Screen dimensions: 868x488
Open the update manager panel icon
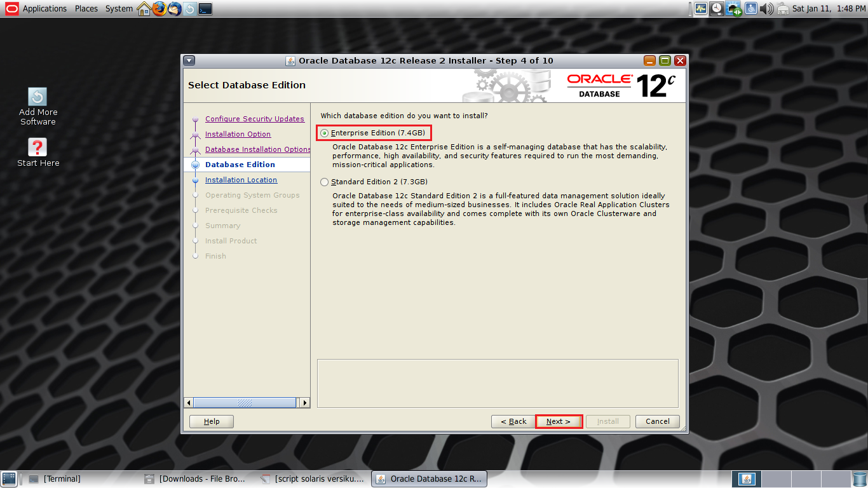coord(190,9)
